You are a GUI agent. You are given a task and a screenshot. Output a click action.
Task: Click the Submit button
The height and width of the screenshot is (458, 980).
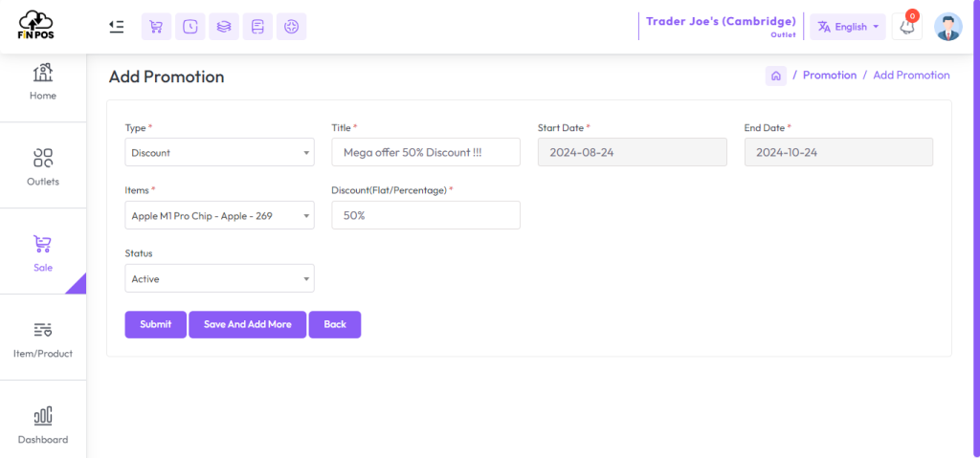click(156, 324)
